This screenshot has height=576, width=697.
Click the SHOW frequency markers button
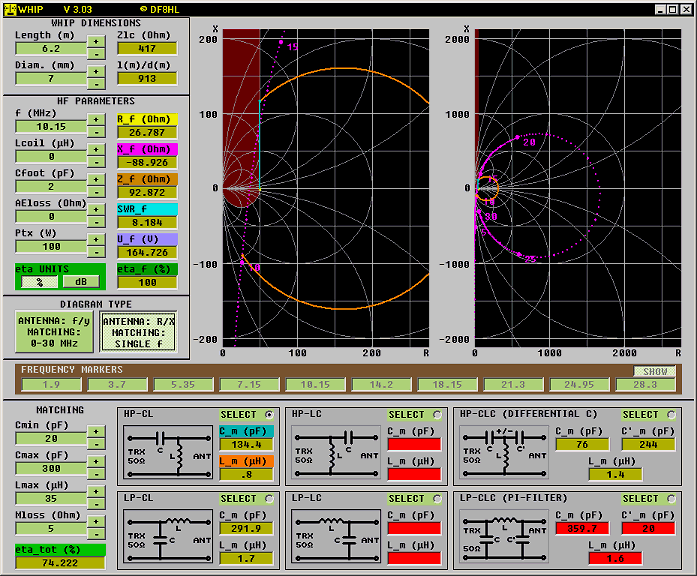click(x=655, y=371)
